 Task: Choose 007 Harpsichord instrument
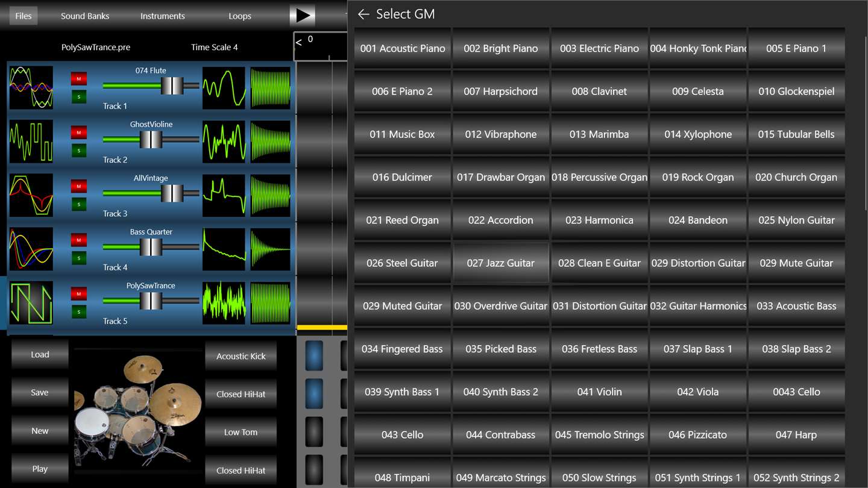(501, 91)
